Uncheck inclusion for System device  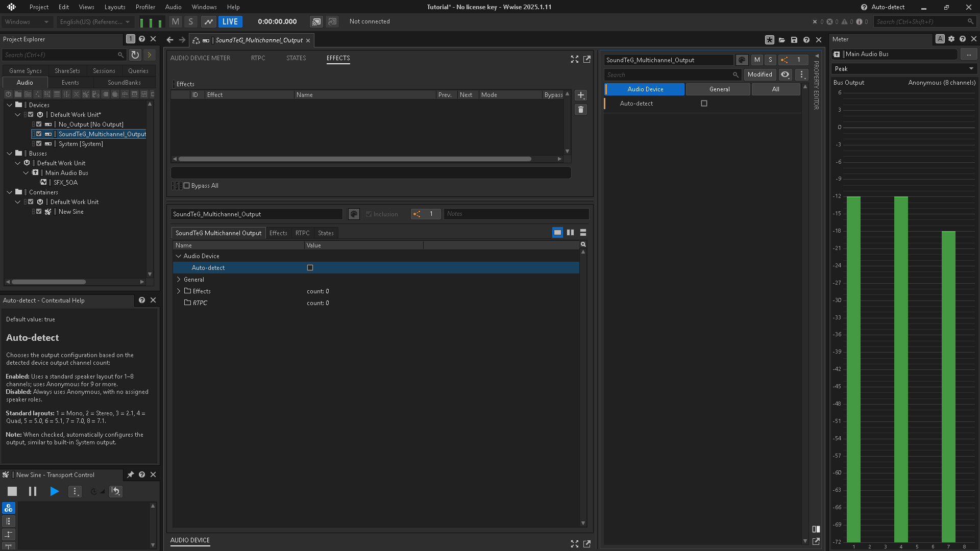[x=39, y=144]
